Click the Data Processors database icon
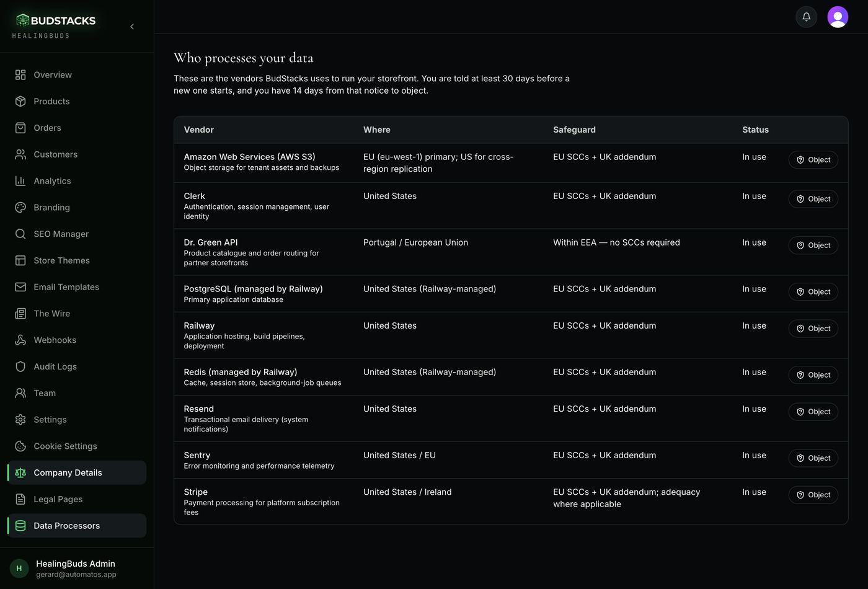The image size is (868, 589). (20, 526)
